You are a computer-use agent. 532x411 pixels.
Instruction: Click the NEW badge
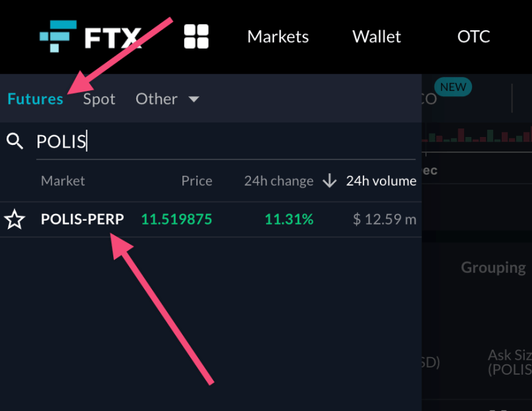click(453, 87)
